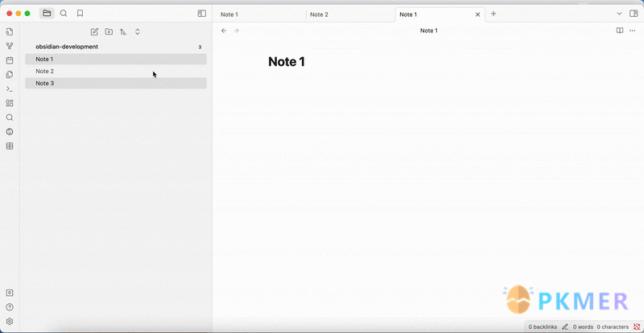Click the 0 backlinks status item
644x333 pixels.
542,327
